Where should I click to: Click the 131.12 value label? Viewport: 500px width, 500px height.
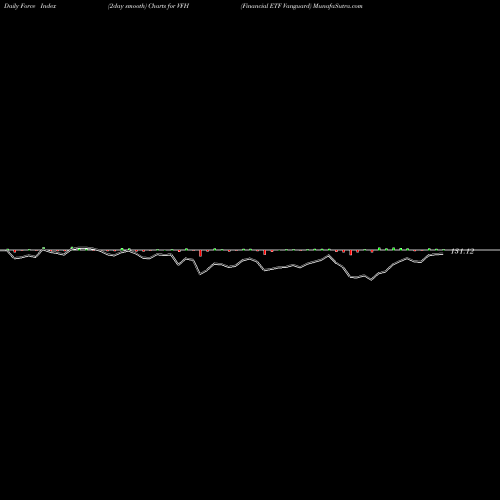click(462, 252)
